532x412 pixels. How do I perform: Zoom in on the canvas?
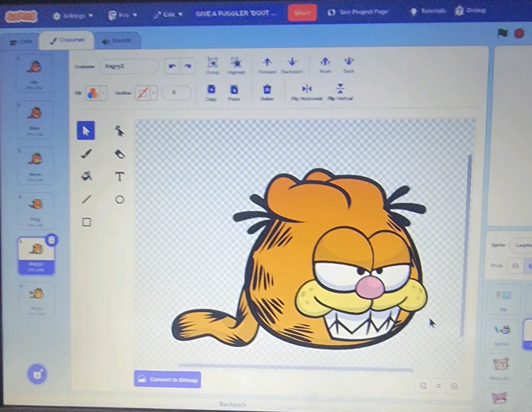pyautogui.click(x=455, y=386)
